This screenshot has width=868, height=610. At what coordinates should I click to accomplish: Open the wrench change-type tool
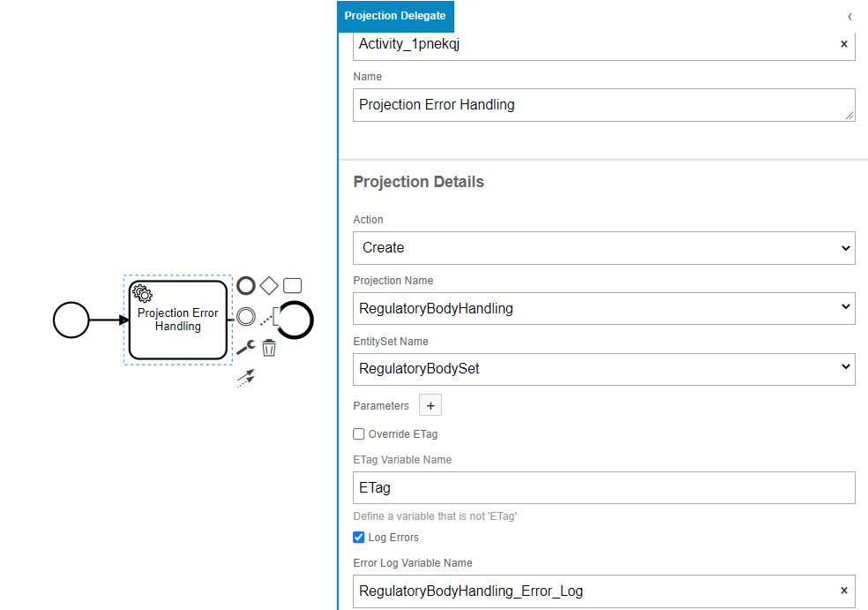(x=246, y=348)
